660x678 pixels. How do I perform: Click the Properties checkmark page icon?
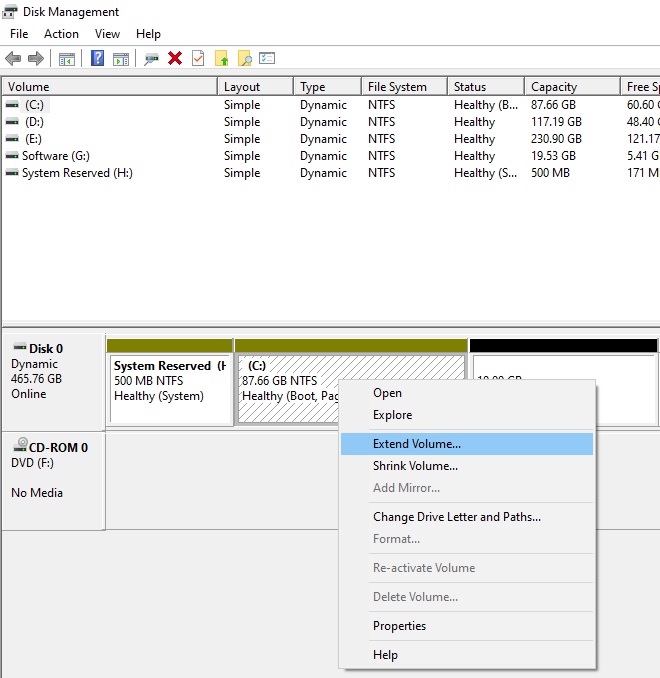198,58
